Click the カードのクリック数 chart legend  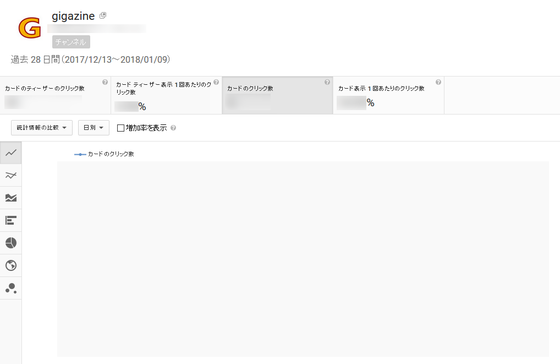pos(104,154)
